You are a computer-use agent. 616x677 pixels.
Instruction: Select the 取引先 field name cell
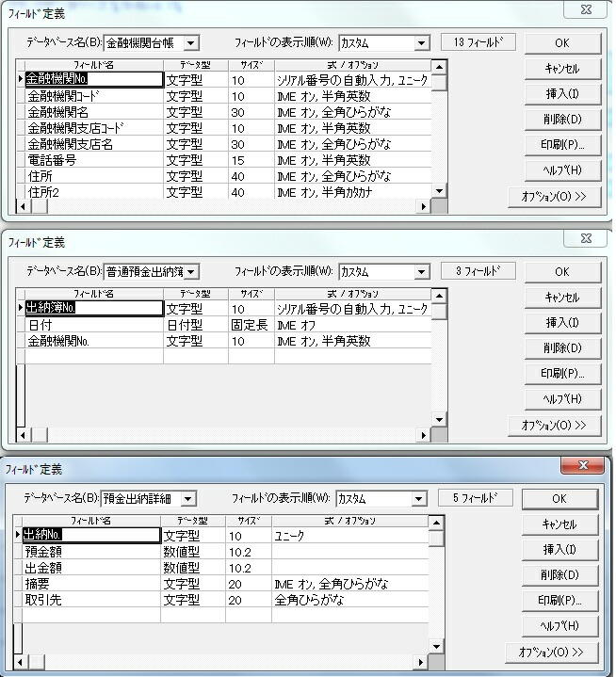click(x=90, y=600)
